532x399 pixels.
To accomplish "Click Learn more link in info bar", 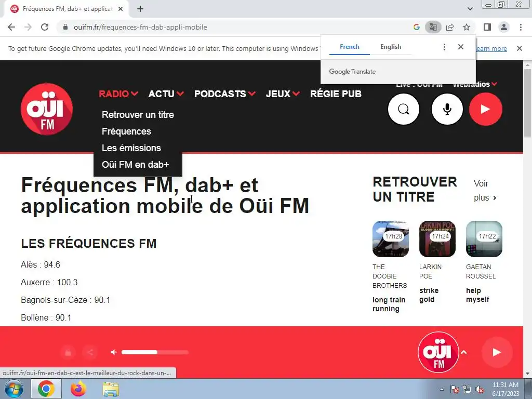I will pos(491,48).
